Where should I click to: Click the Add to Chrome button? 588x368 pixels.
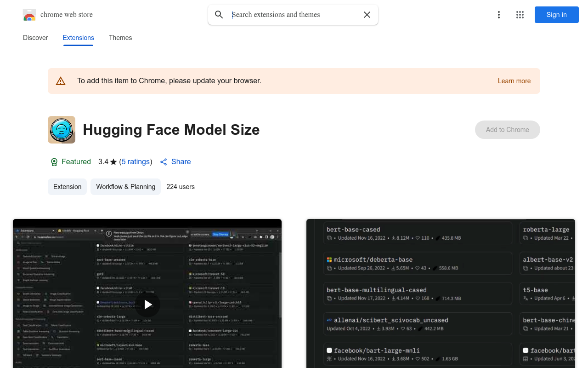pyautogui.click(x=508, y=130)
